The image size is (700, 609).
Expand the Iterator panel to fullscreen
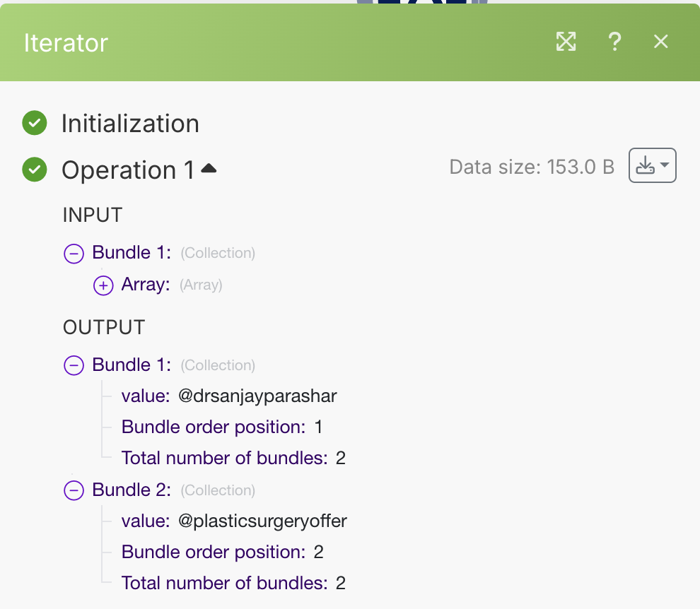pyautogui.click(x=566, y=42)
